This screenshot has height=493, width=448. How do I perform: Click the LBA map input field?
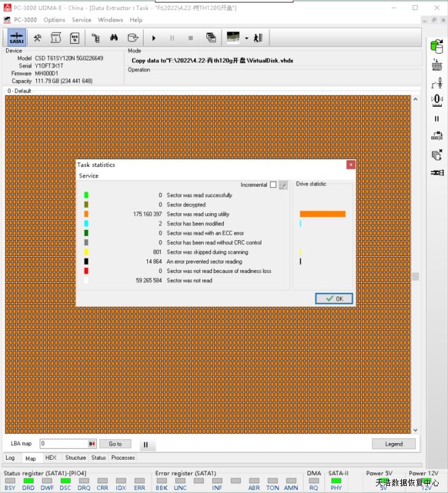(64, 444)
